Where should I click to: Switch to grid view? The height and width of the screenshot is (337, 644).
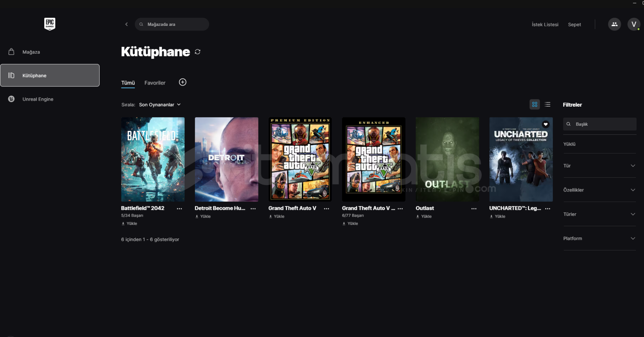(535, 104)
